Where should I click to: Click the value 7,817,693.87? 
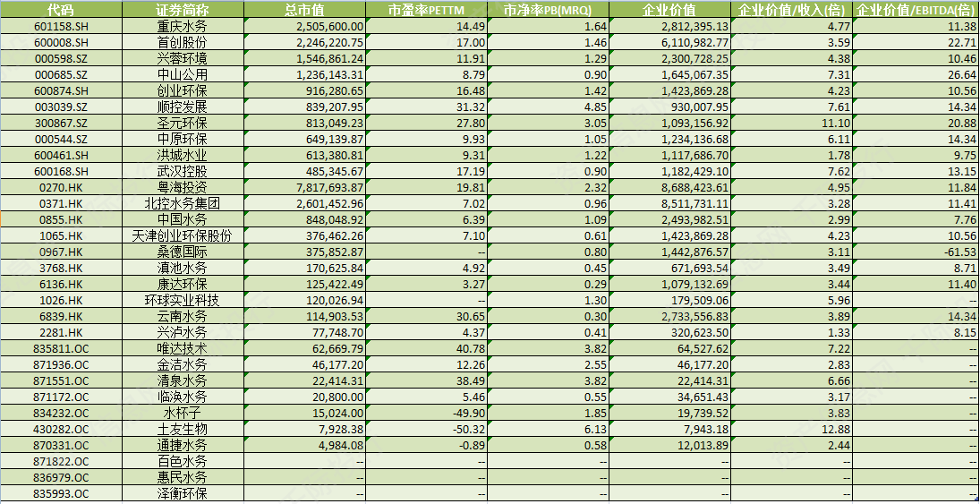[x=303, y=187]
